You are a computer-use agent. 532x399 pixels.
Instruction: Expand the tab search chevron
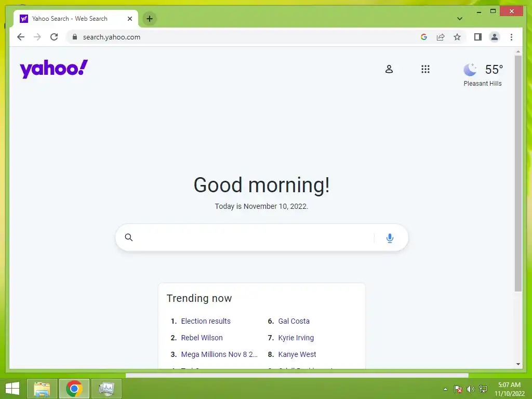459,19
